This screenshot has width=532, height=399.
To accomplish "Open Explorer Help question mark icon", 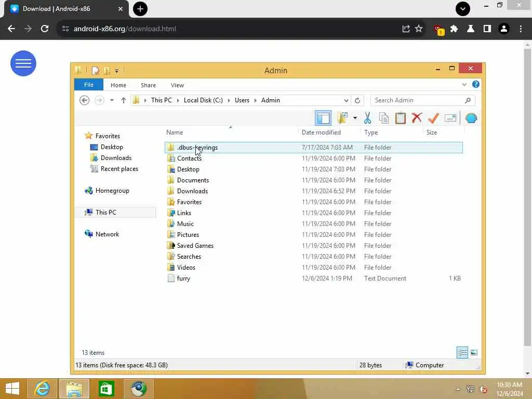I will (x=476, y=84).
